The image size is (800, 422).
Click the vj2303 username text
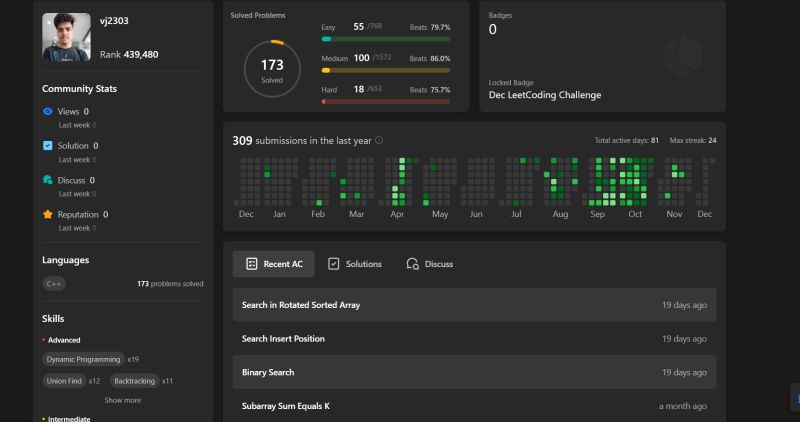pyautogui.click(x=114, y=21)
